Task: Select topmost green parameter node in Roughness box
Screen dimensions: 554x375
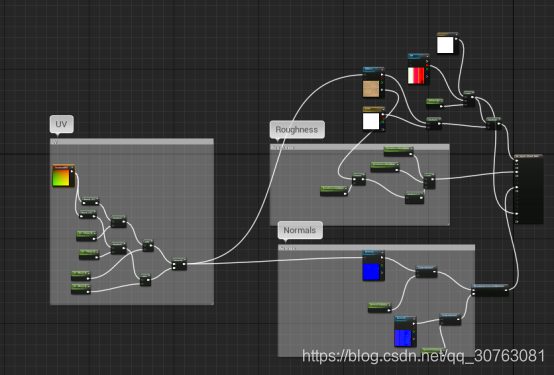Action: click(398, 151)
